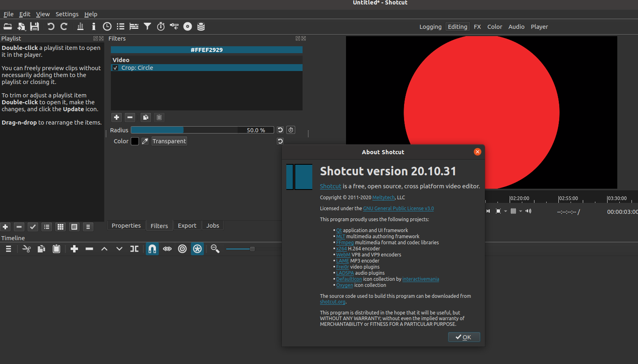Reset the Color parameter

coord(280,141)
